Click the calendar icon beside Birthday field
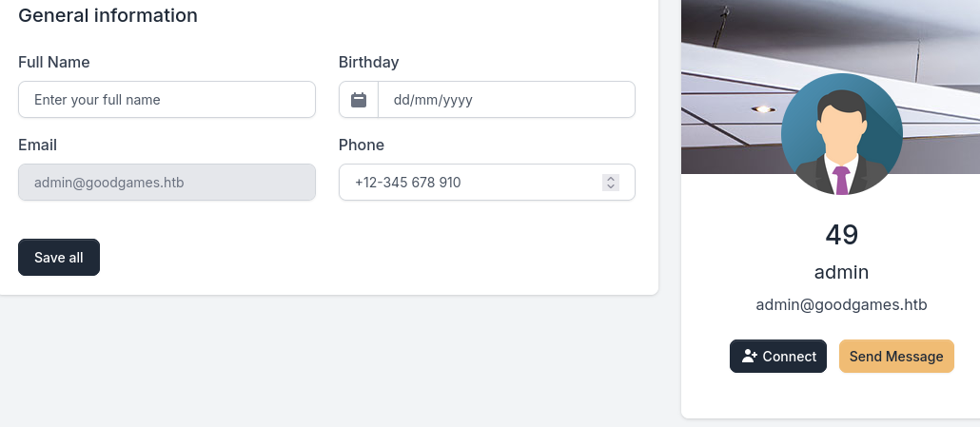 tap(359, 100)
